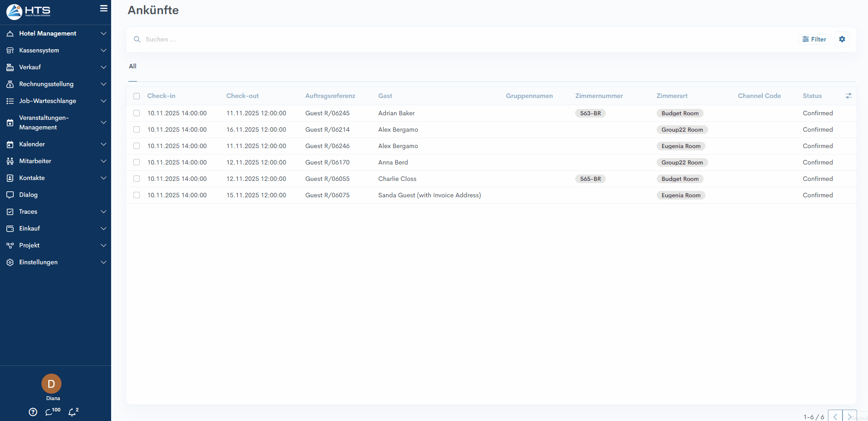The width and height of the screenshot is (868, 421).
Task: Open notifications bell with 2 badge
Action: [x=72, y=412]
